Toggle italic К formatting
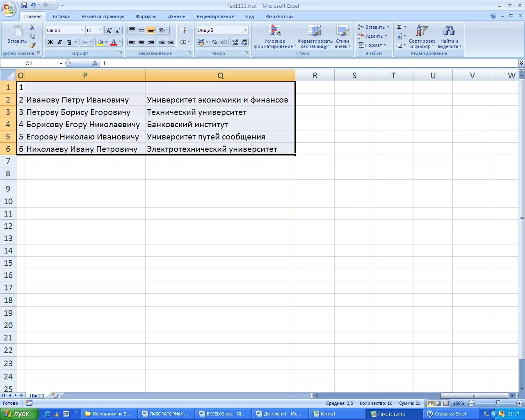The image size is (525, 420). coord(60,42)
